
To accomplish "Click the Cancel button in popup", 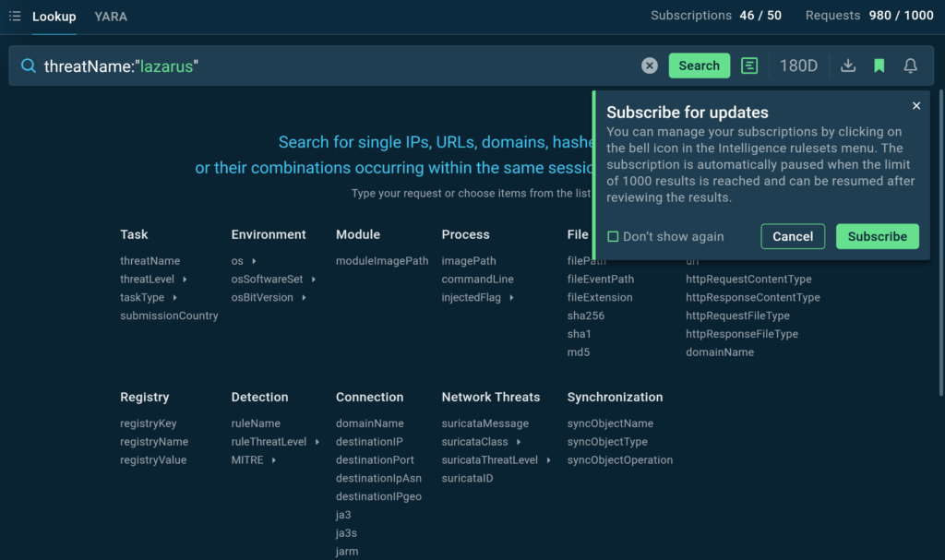I will (x=793, y=236).
